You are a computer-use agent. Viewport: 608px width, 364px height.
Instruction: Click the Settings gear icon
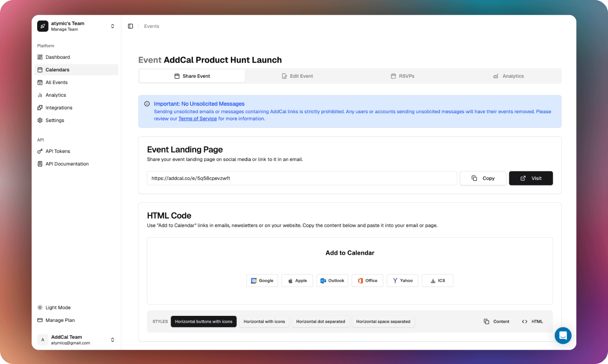click(40, 120)
